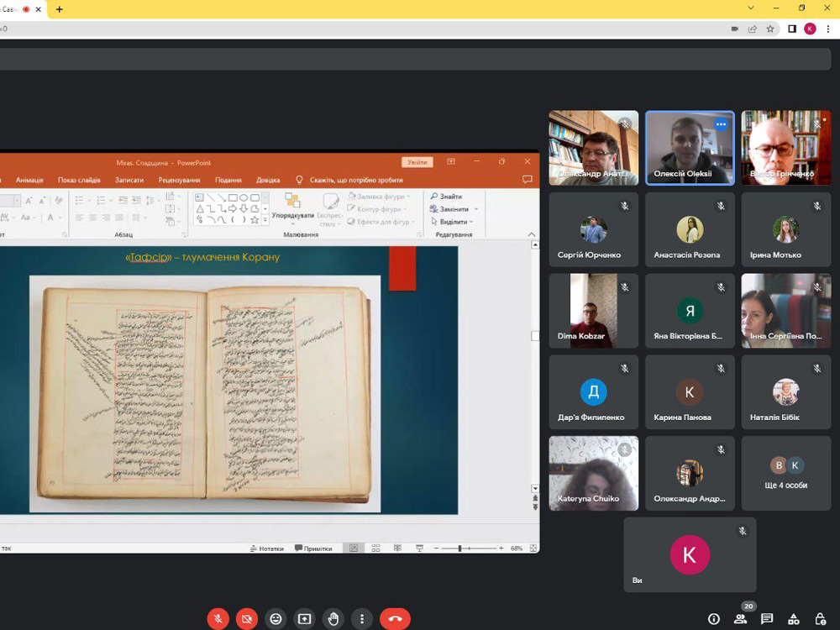The height and width of the screenshot is (630, 840).
Task: Click the 'Ще 4 особи' tile
Action: click(785, 474)
